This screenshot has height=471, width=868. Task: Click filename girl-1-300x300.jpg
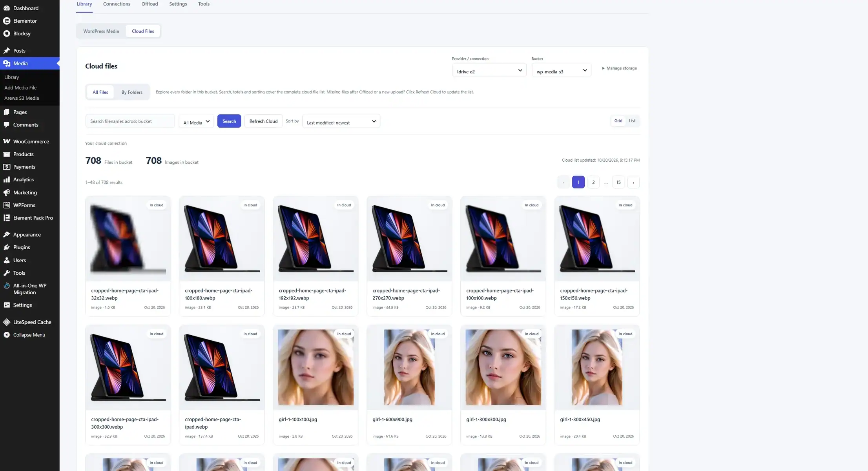click(x=486, y=420)
